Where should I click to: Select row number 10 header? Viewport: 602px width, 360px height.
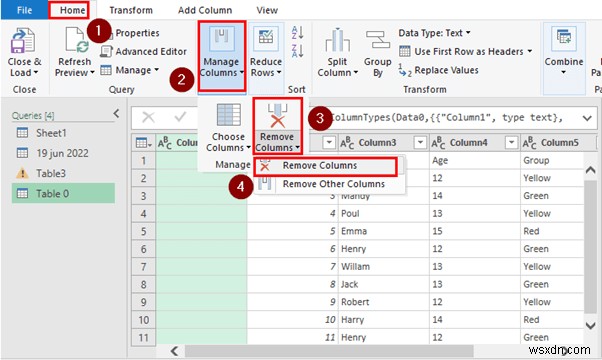(144, 320)
